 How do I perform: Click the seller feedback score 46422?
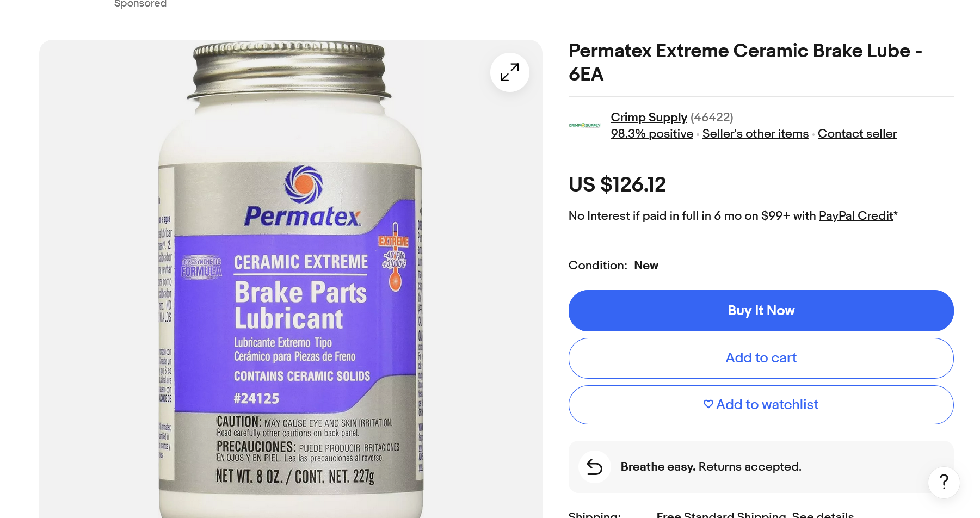(712, 118)
